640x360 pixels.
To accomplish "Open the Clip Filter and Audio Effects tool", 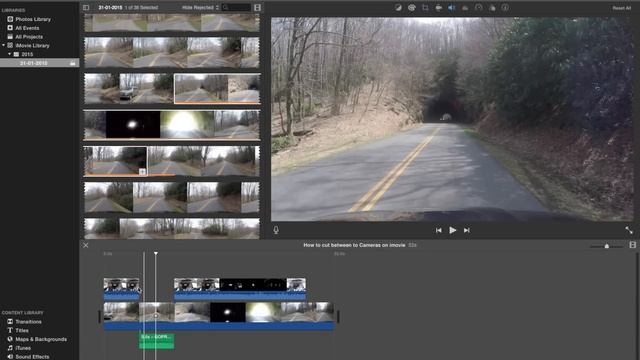I will 492,8.
